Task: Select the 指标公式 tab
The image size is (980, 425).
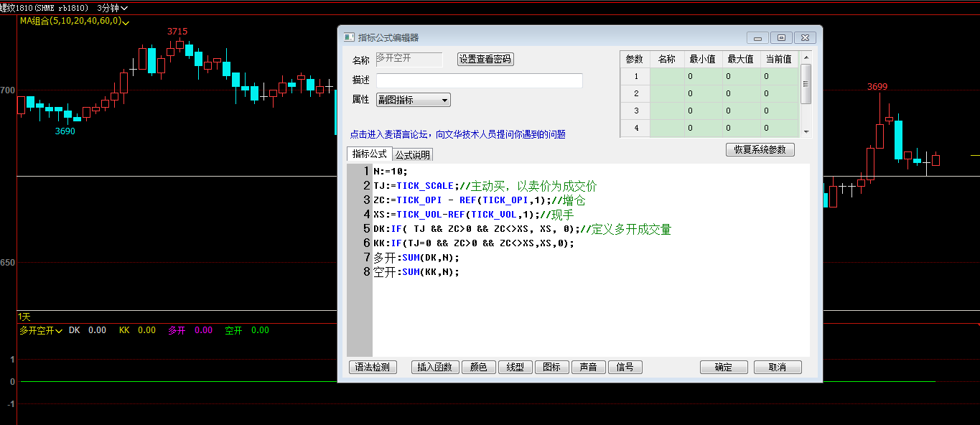Action: click(369, 154)
